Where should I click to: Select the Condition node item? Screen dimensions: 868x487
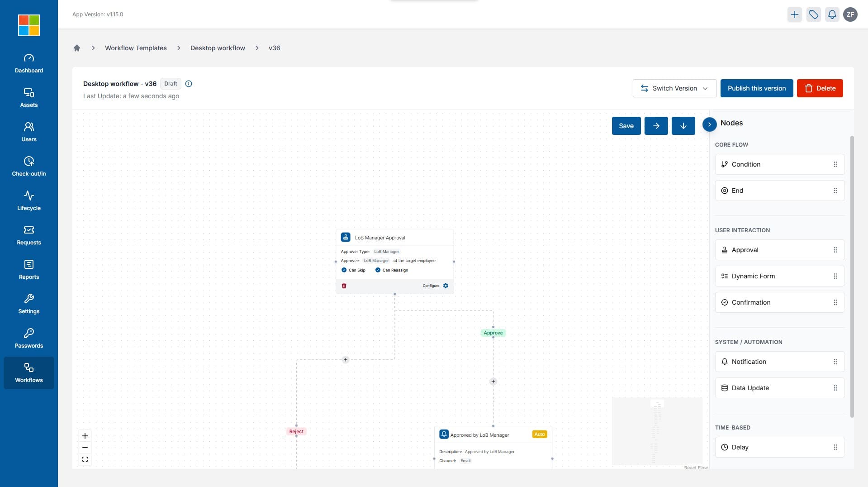(x=780, y=164)
